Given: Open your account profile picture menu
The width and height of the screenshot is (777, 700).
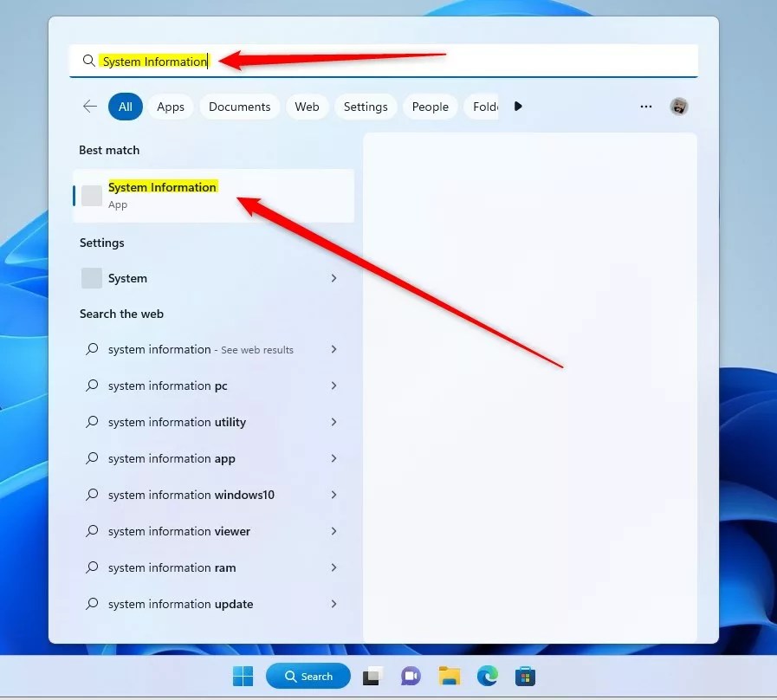Looking at the screenshot, I should coord(679,106).
